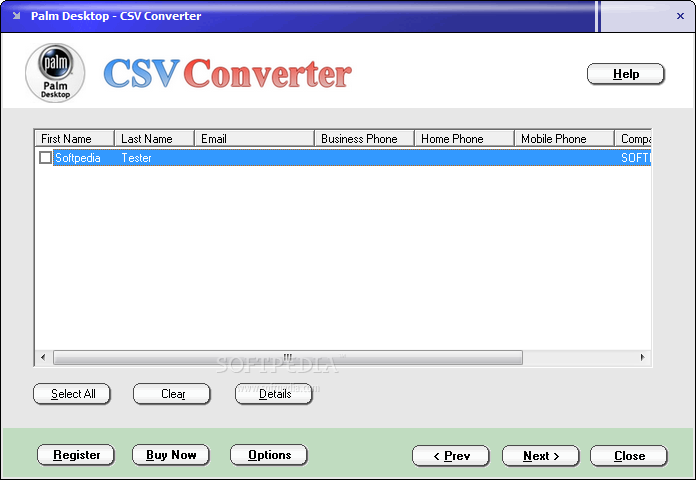Click the Palm Desktop logo icon
The width and height of the screenshot is (696, 480).
[55, 73]
